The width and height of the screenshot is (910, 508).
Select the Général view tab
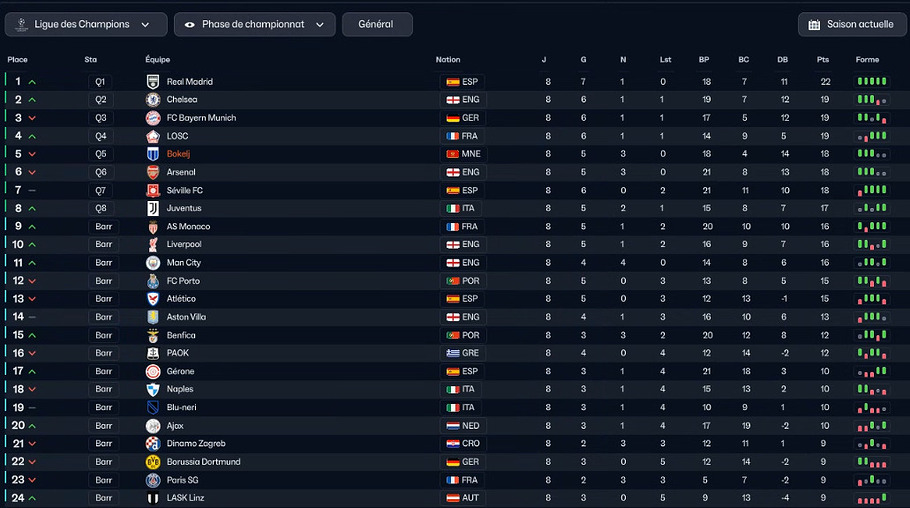(377, 24)
